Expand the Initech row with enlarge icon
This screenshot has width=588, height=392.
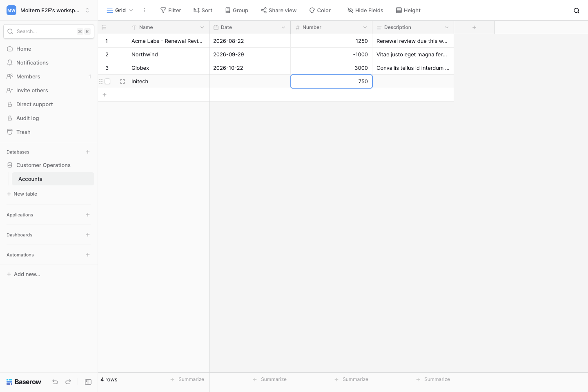tap(122, 82)
